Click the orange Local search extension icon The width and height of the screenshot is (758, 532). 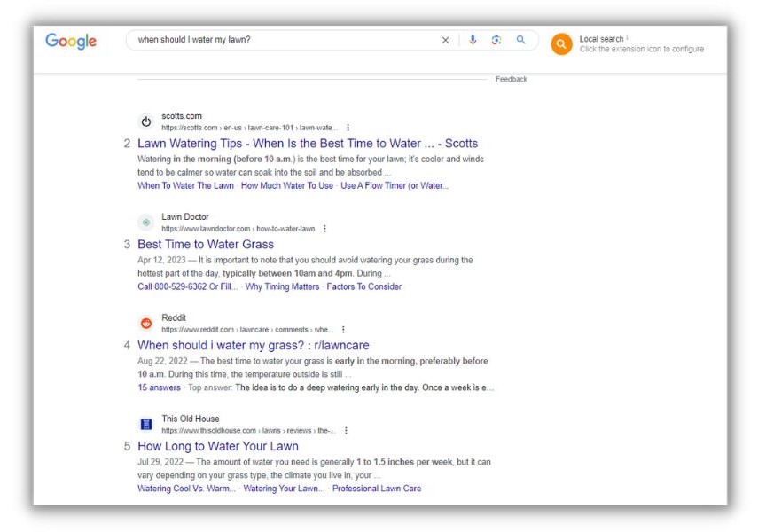(x=561, y=43)
